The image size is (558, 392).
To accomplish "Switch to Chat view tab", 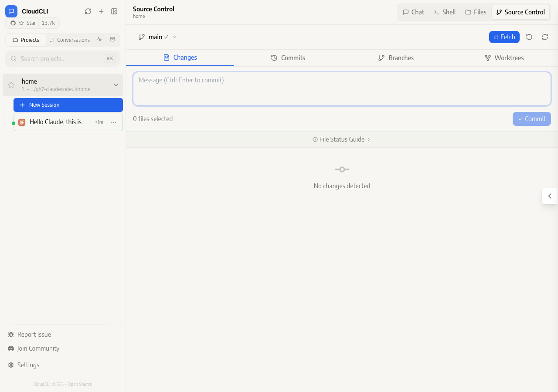I will point(413,12).
